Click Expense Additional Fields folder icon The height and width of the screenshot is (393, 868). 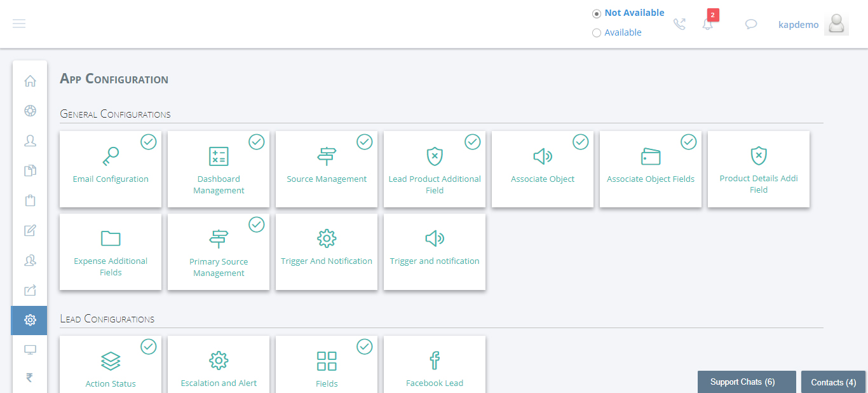click(111, 238)
